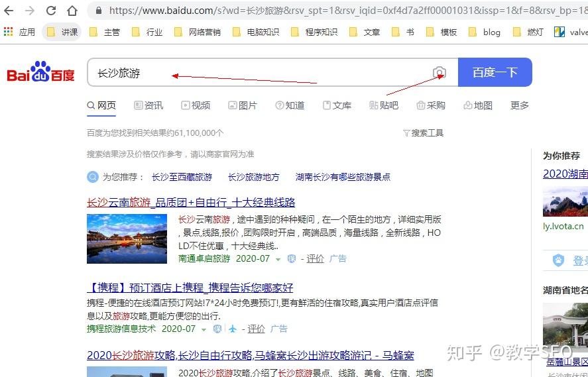Reload the page with the refresh icon
Viewport: 588px width, 377px height.
pos(51,11)
